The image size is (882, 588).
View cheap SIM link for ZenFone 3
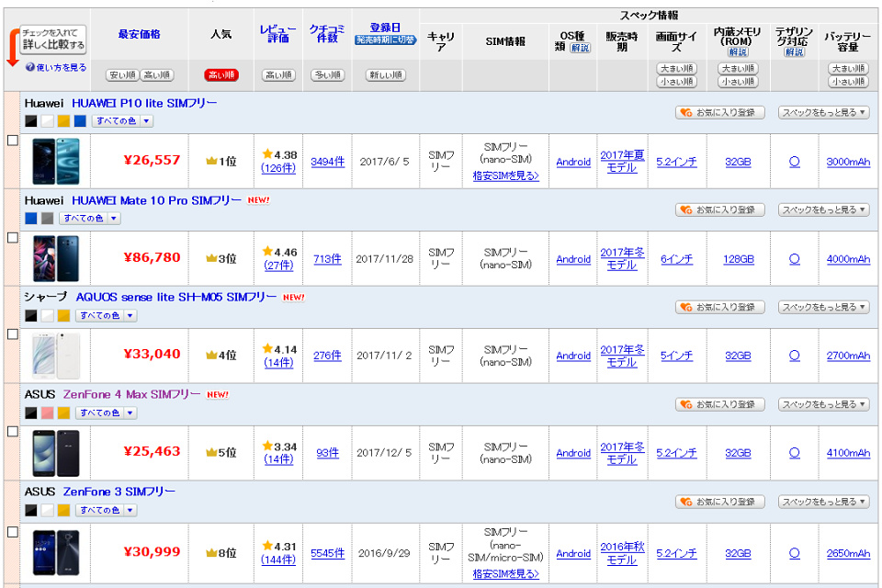coord(505,574)
